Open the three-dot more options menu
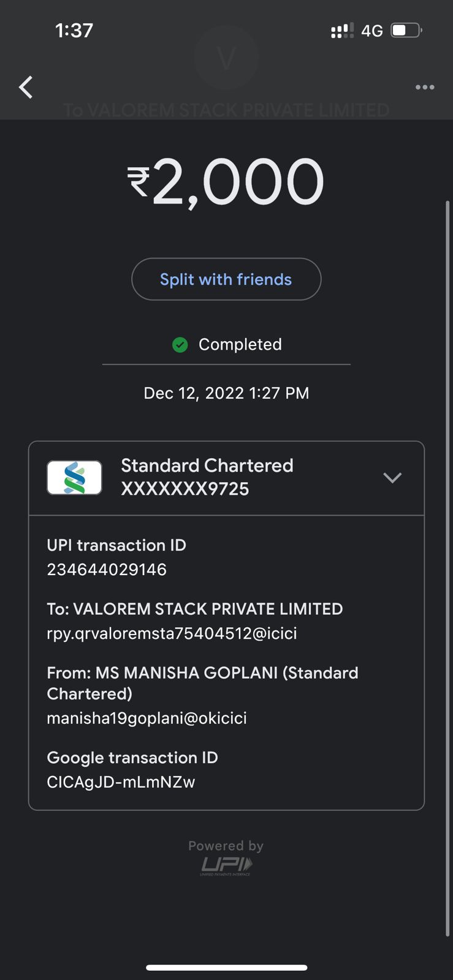 pyautogui.click(x=425, y=88)
